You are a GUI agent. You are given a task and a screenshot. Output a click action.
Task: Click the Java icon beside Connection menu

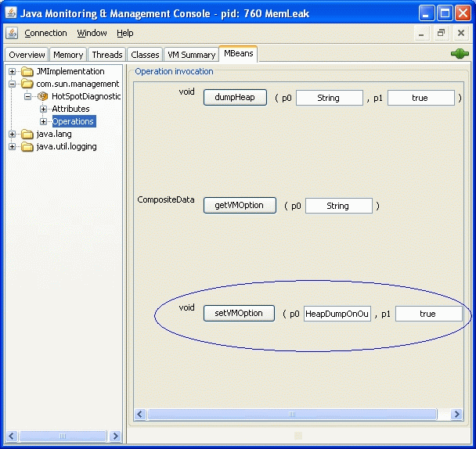pyautogui.click(x=12, y=33)
